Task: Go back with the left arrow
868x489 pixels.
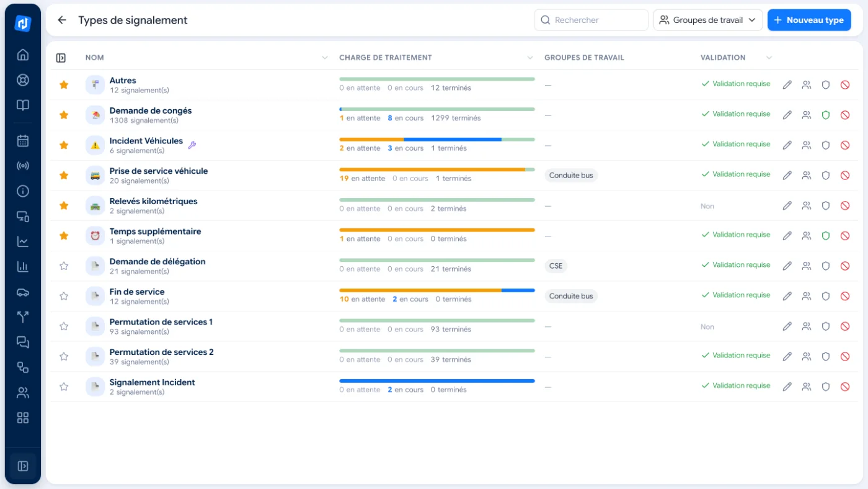Action: pos(62,20)
